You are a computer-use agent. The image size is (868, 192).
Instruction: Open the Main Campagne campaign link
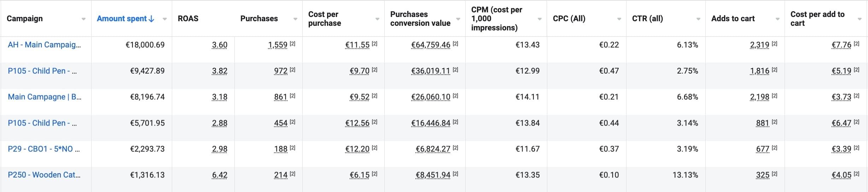coord(45,97)
